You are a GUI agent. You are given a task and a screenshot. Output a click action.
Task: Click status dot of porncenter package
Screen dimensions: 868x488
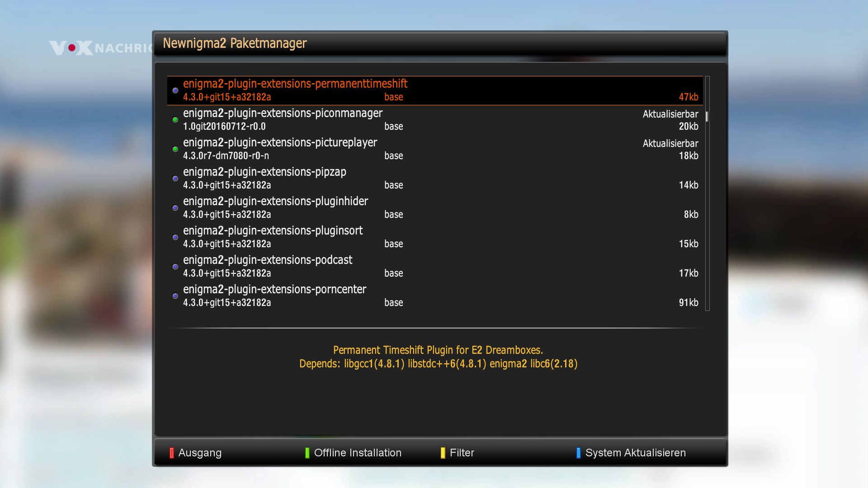[x=175, y=296]
